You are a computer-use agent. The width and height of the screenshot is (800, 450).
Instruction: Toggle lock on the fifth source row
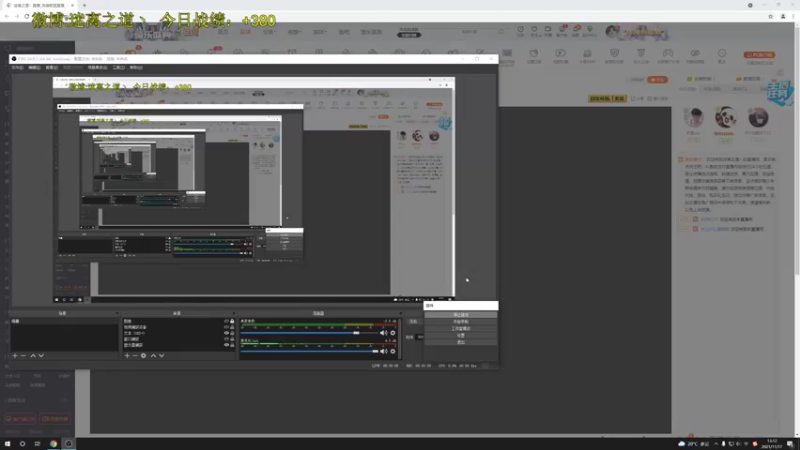tap(232, 345)
